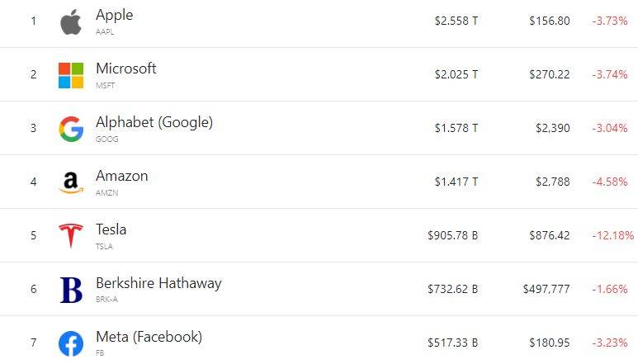Click the Amazon logo icon

point(71,182)
